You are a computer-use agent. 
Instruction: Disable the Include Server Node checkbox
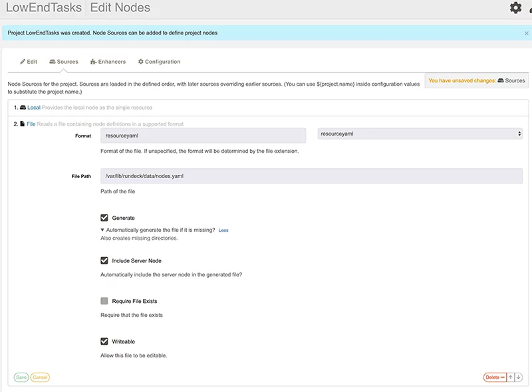[104, 260]
